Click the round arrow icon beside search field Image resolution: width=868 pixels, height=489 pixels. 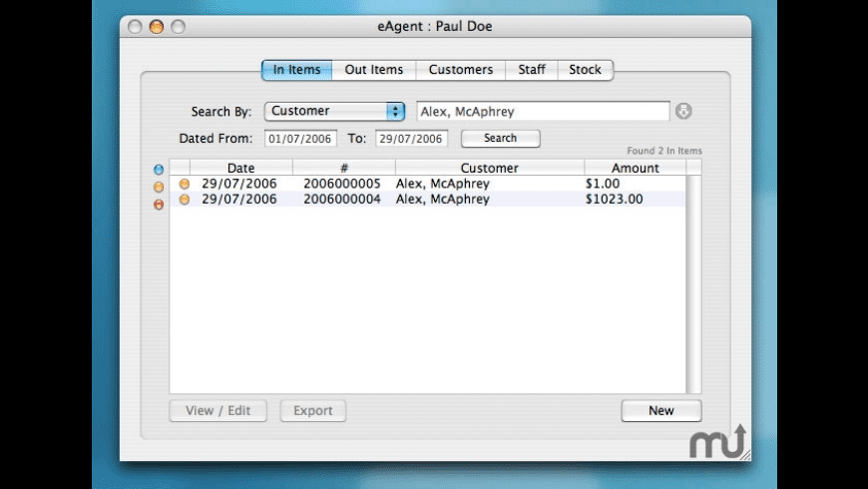click(683, 111)
